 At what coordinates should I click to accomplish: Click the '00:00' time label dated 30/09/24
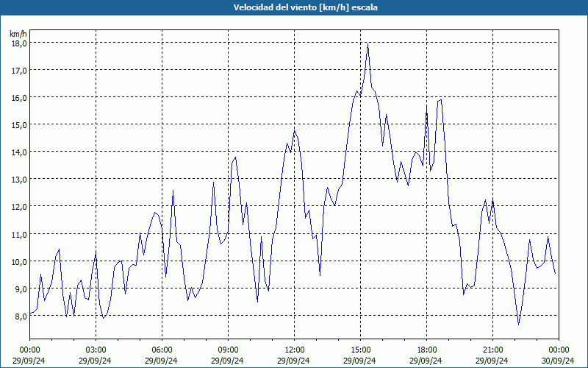point(559,350)
